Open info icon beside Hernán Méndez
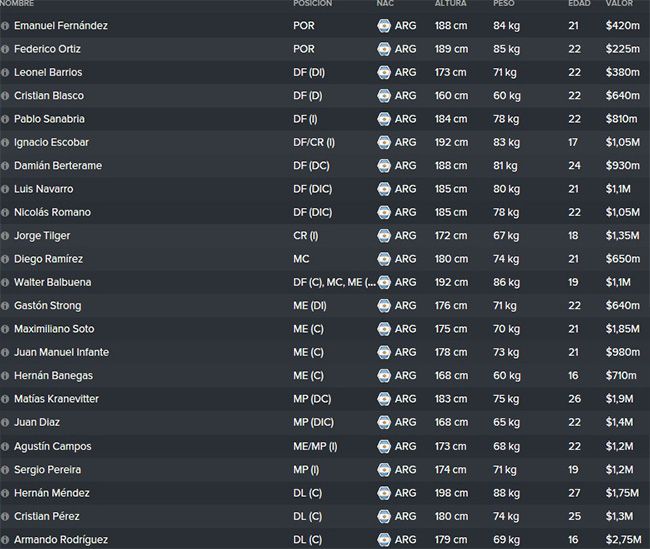 click(x=5, y=493)
